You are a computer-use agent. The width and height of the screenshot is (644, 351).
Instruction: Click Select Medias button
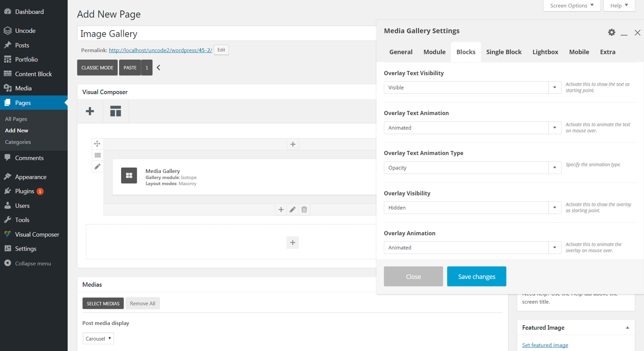(103, 303)
